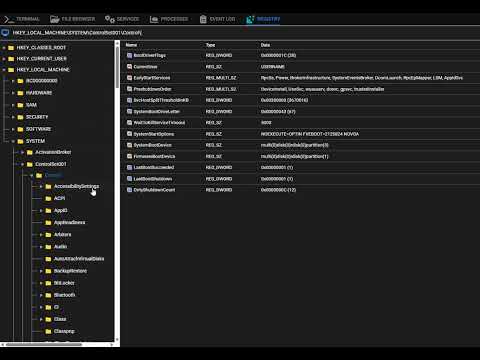Click the NOEXECUTE=OPTIN data cell
Screen dimensions: 480x360
[310, 134]
